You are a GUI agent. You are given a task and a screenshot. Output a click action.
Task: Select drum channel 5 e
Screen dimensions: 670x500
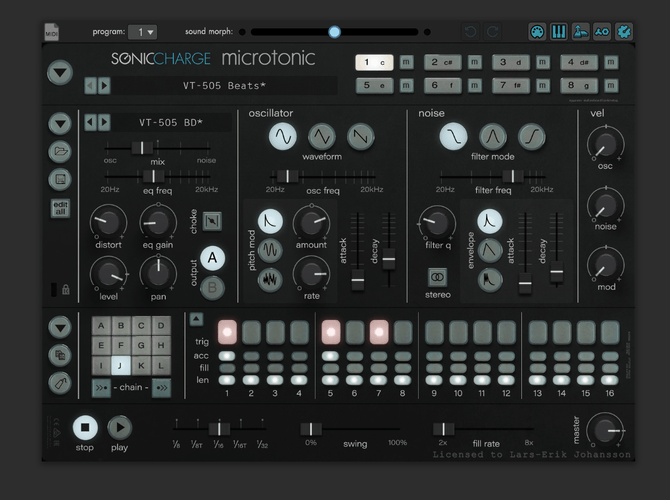click(374, 85)
